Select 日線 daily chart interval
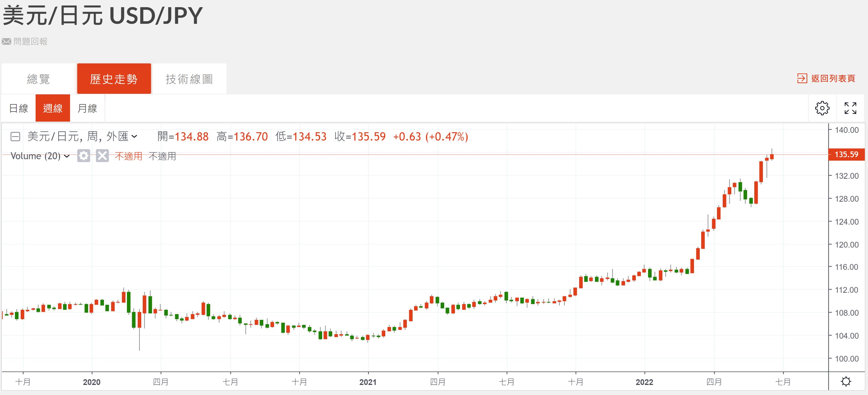The height and width of the screenshot is (395, 868). (19, 108)
